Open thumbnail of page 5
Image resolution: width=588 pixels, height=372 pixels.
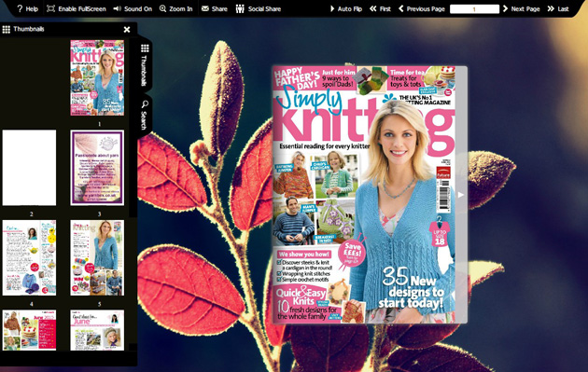97,257
